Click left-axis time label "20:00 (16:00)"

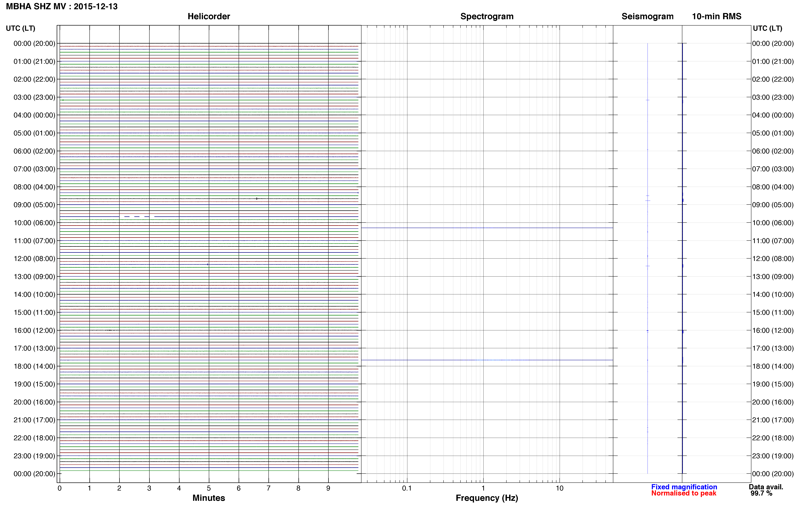pyautogui.click(x=34, y=402)
